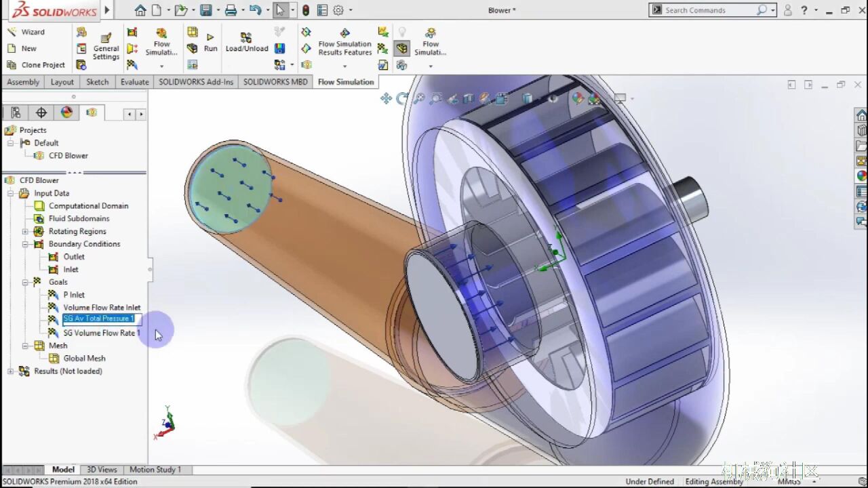Screen dimensions: 868x488
Task: Click the Section View icon in view toolbar
Action: coord(469,98)
